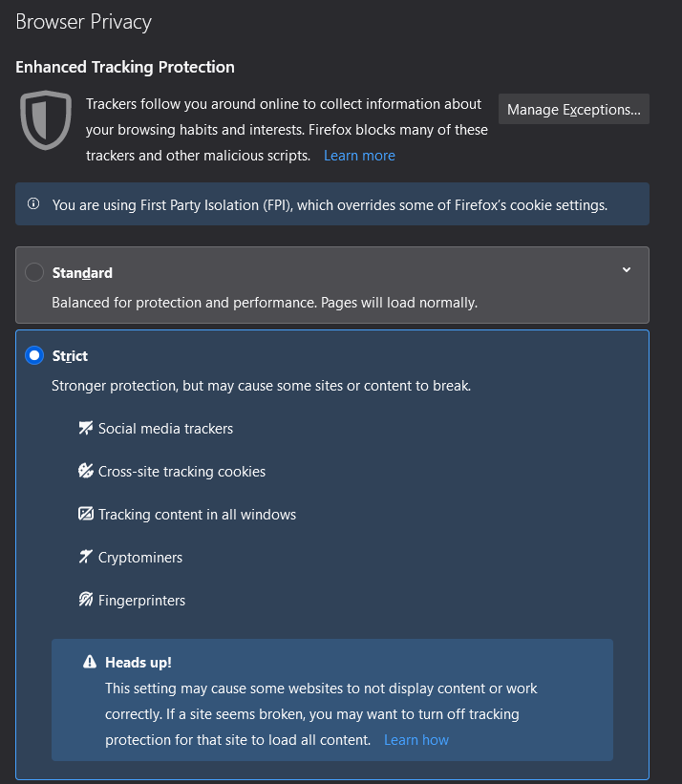Click the Heads up! warning title

pos(139,662)
